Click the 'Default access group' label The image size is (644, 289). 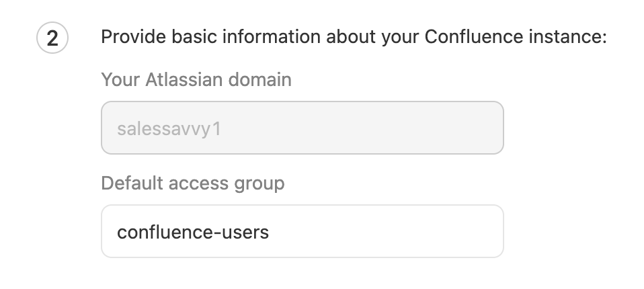point(192,183)
